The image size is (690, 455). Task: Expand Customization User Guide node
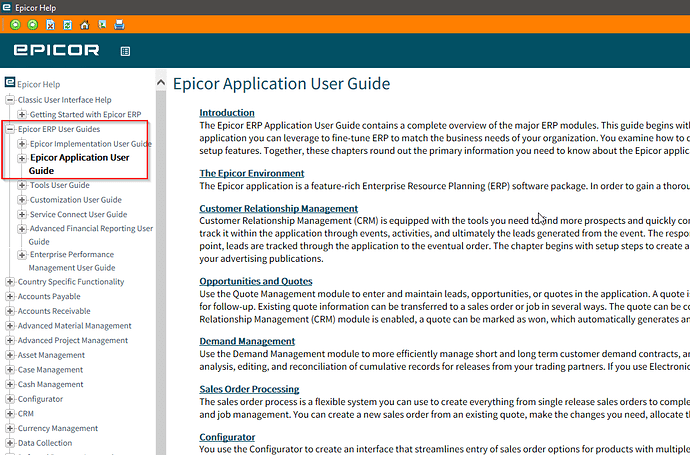pyautogui.click(x=22, y=200)
